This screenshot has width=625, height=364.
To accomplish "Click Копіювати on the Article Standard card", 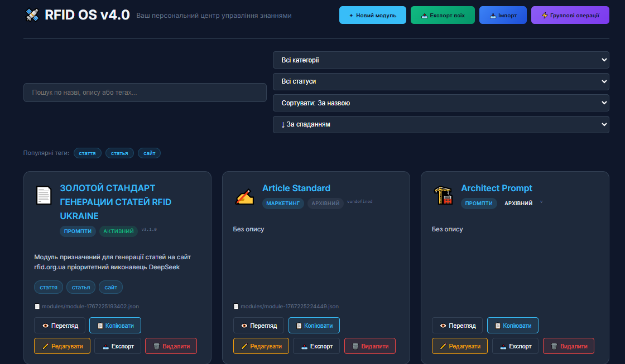I will 314,326.
